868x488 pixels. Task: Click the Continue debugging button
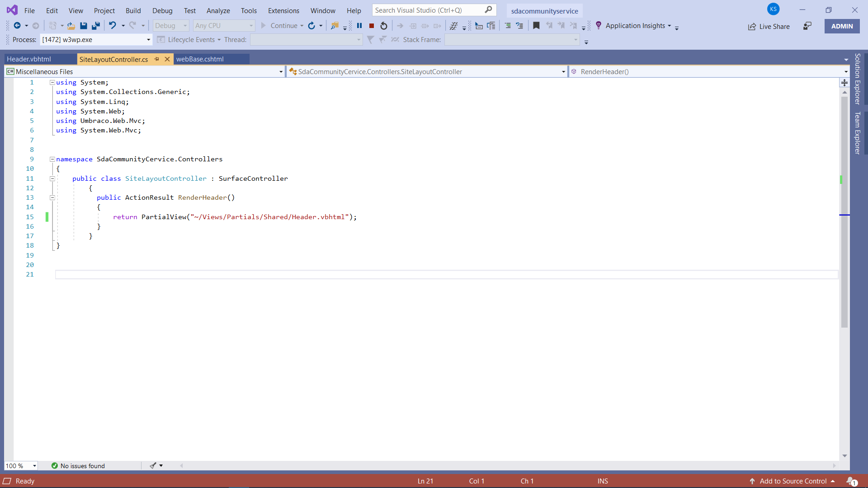279,26
